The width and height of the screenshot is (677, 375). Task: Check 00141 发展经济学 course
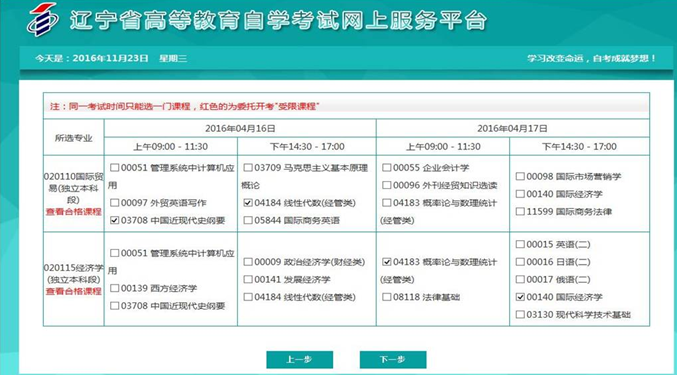coord(248,279)
